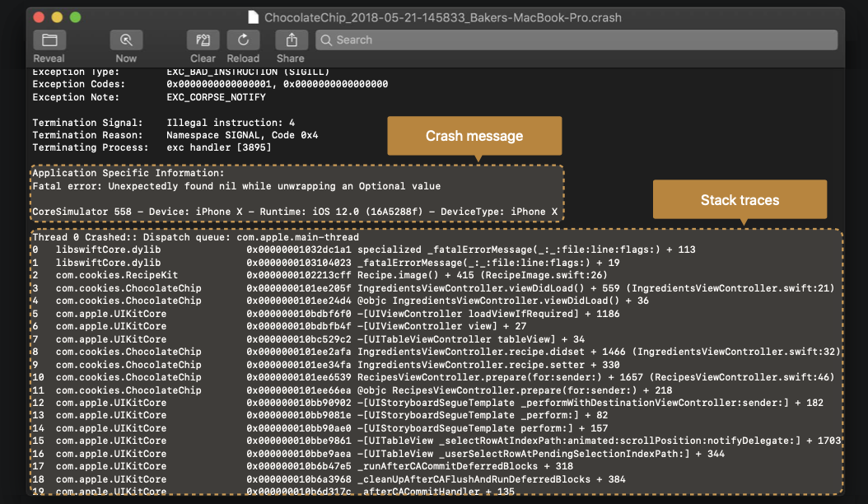868x504 pixels.
Task: Click the Stack traces callout label
Action: click(x=739, y=198)
